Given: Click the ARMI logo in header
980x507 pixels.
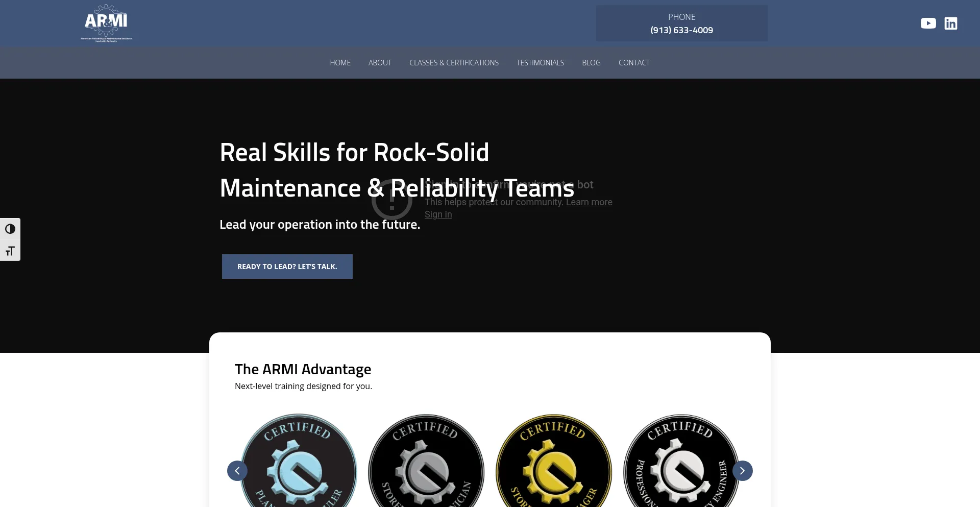Looking at the screenshot, I should pyautogui.click(x=106, y=23).
